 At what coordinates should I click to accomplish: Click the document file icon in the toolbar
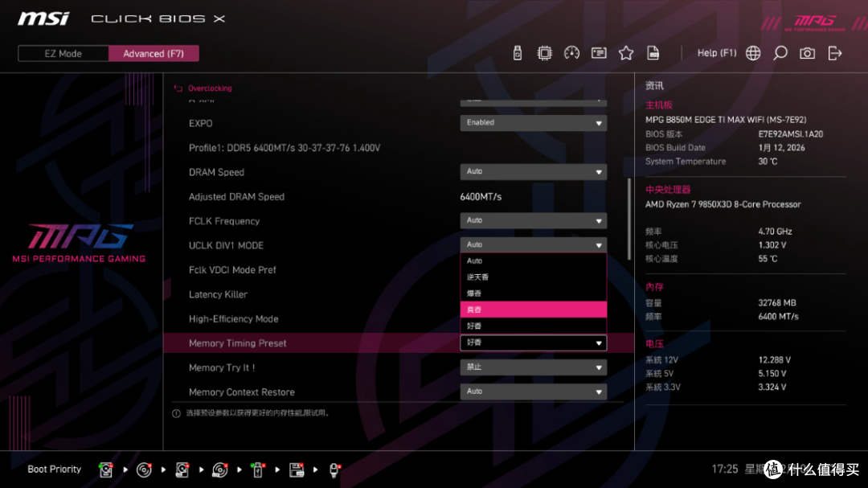click(x=653, y=53)
